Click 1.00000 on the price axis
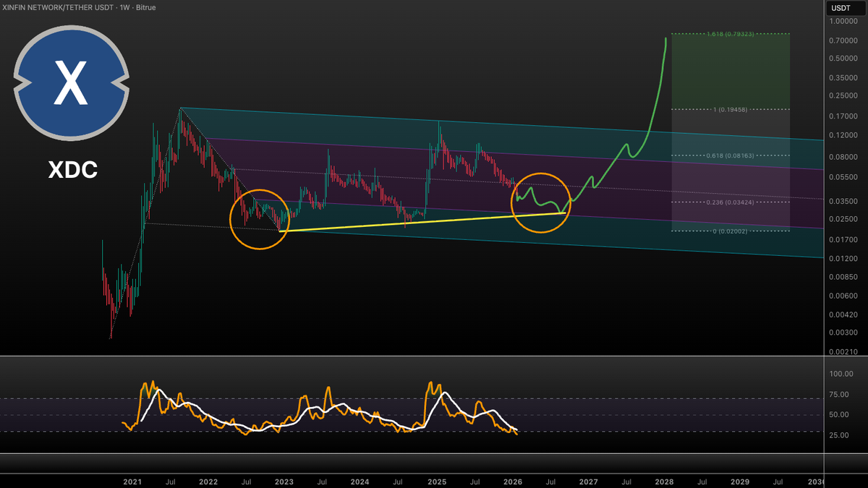This screenshot has width=868, height=488. (843, 22)
